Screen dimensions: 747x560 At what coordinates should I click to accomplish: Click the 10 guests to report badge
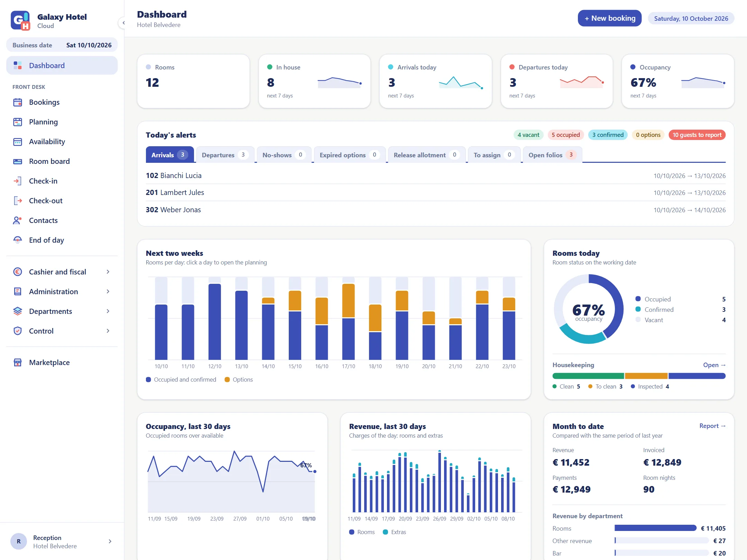coord(697,135)
